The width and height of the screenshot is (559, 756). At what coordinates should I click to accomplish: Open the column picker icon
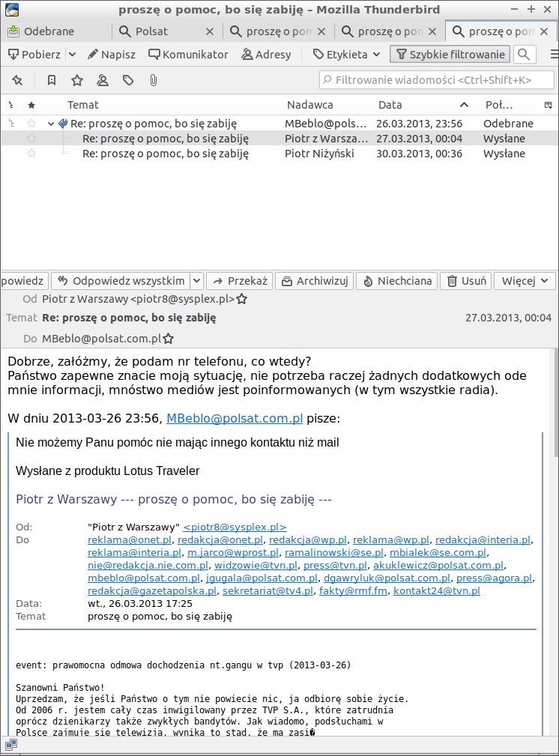click(x=549, y=105)
